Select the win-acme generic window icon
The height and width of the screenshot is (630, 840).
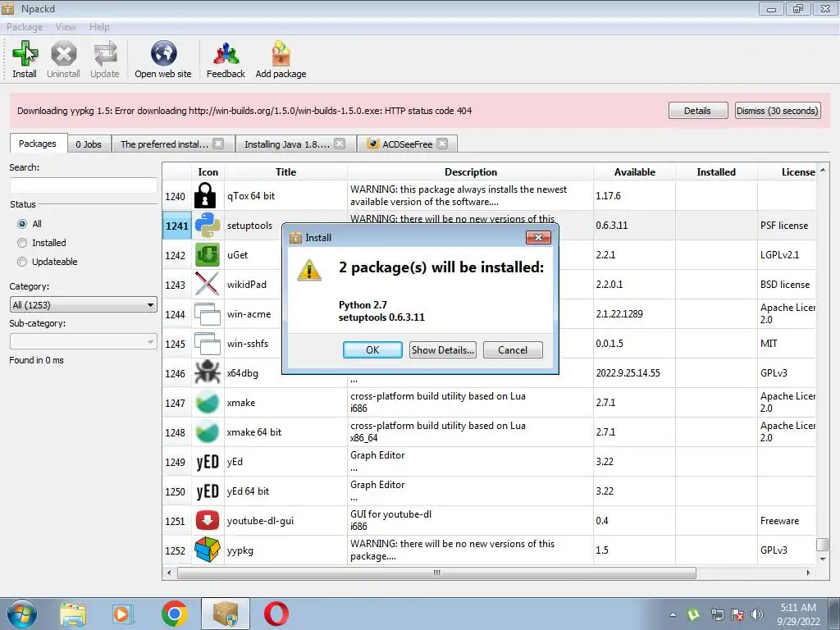point(207,314)
